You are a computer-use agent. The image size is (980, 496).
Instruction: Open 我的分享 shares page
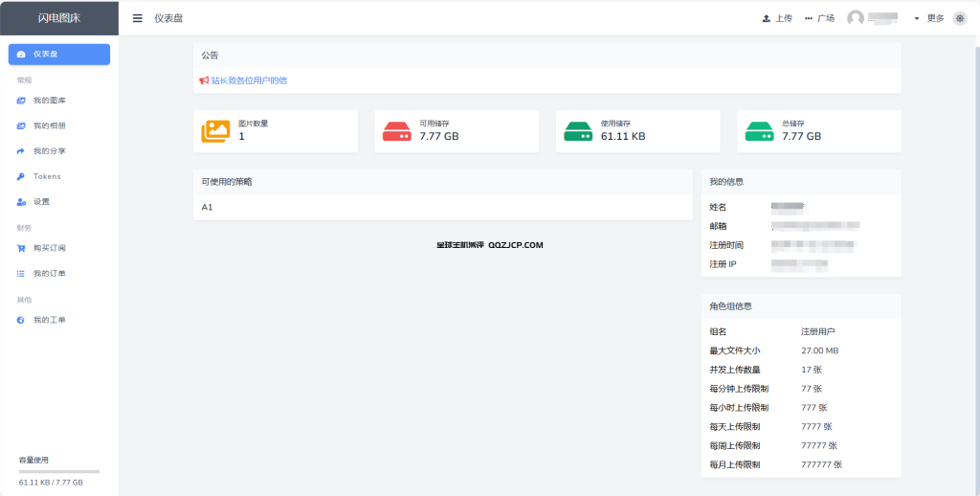click(x=49, y=151)
